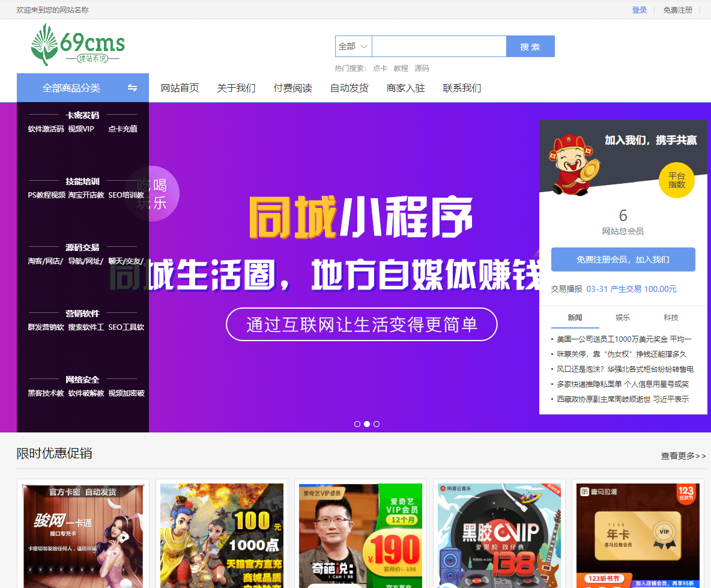Click the swap arrows icon beside 全部商品分类
This screenshot has width=711, height=588.
[x=132, y=88]
